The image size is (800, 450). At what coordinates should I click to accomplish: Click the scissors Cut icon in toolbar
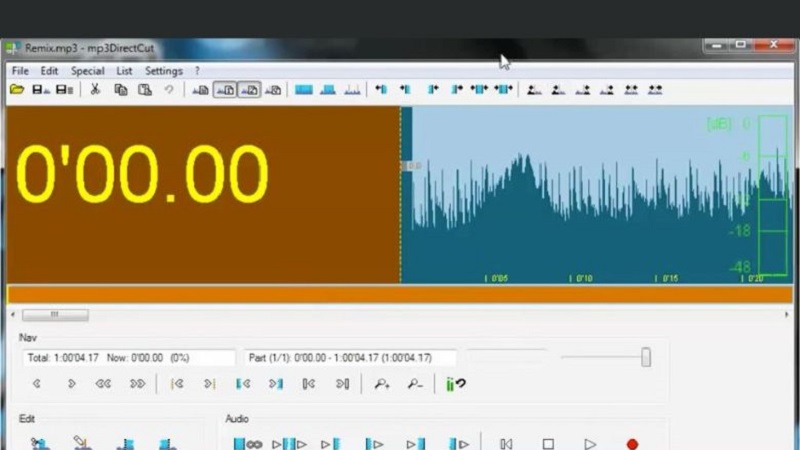point(95,90)
